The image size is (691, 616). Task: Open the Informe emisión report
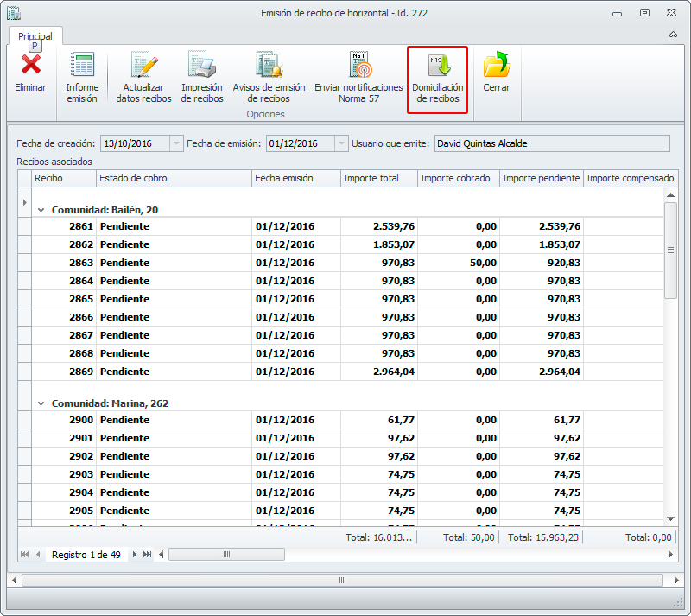82,66
